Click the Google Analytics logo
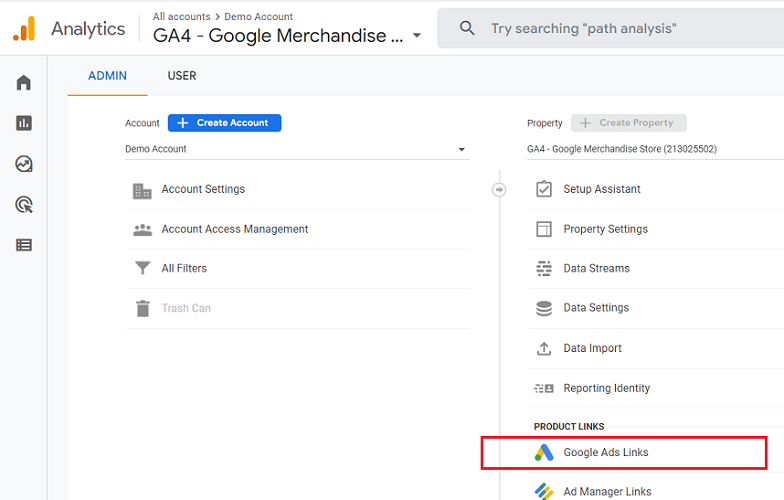The image size is (784, 500). click(24, 28)
